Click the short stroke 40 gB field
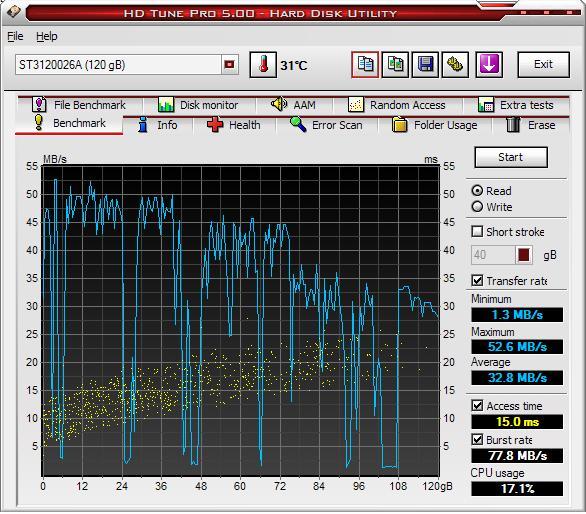 [x=493, y=255]
